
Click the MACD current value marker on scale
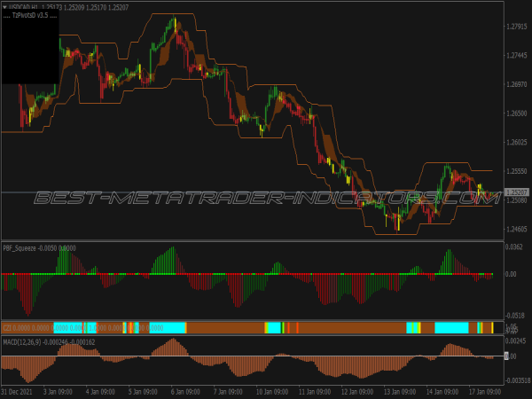(x=508, y=356)
